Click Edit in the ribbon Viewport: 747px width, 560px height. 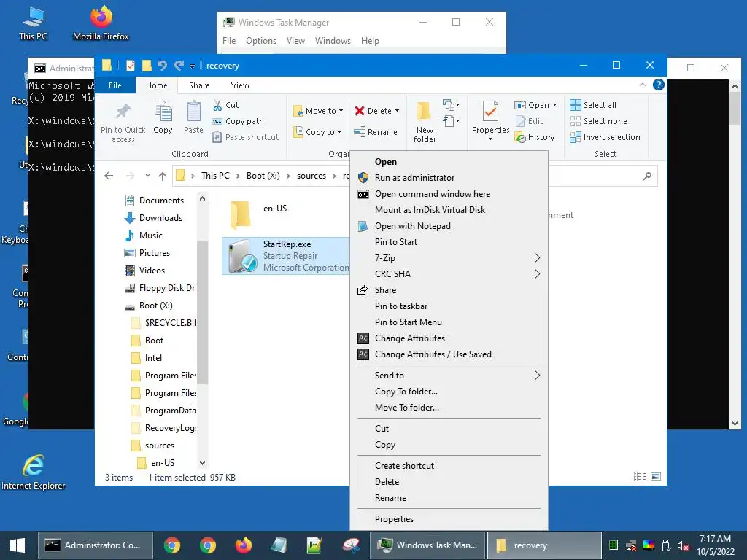tap(530, 121)
